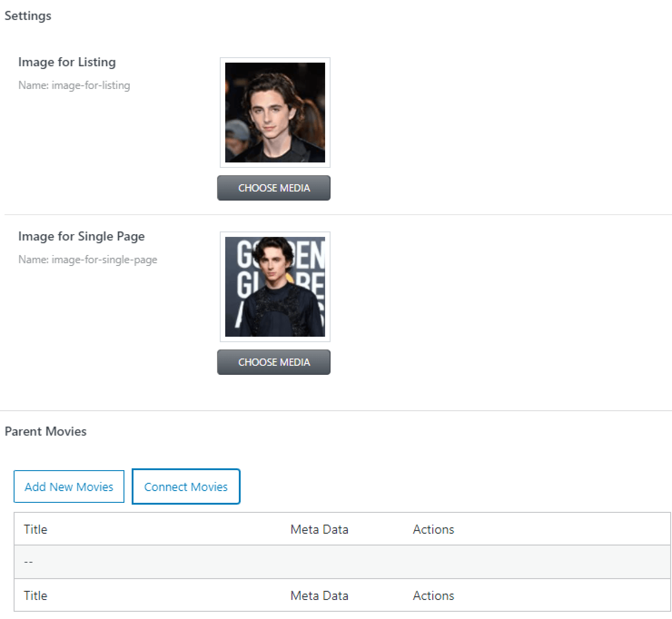Click the empty '--' table row
The image size is (672, 619).
click(342, 562)
